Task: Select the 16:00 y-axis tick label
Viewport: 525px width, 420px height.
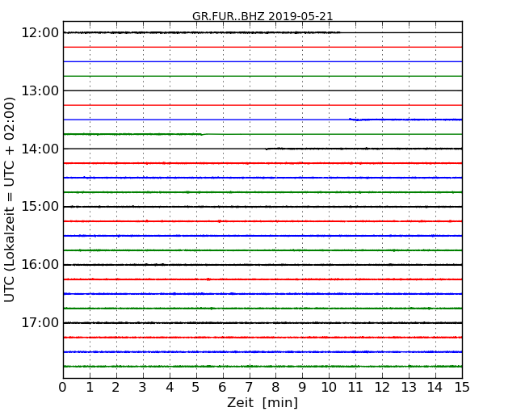Action: coord(40,265)
